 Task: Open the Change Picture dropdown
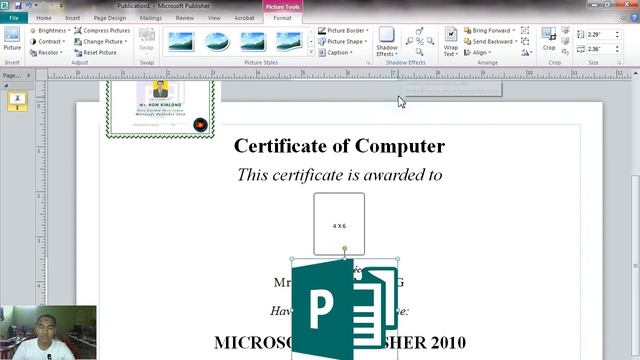(x=101, y=42)
